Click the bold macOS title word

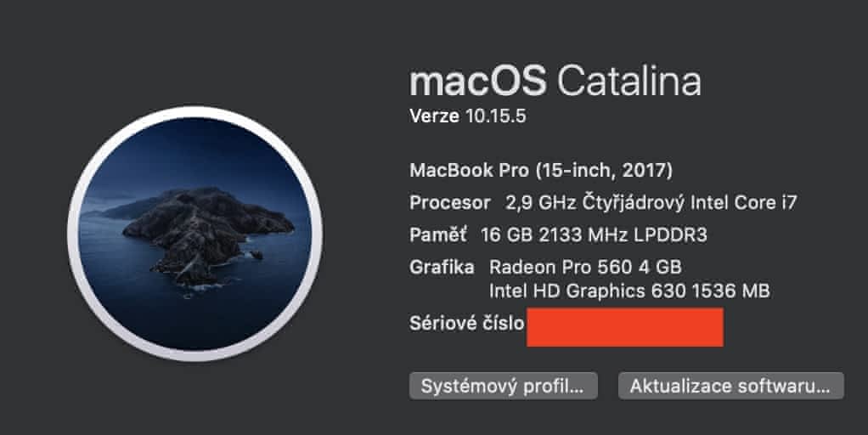click(478, 82)
